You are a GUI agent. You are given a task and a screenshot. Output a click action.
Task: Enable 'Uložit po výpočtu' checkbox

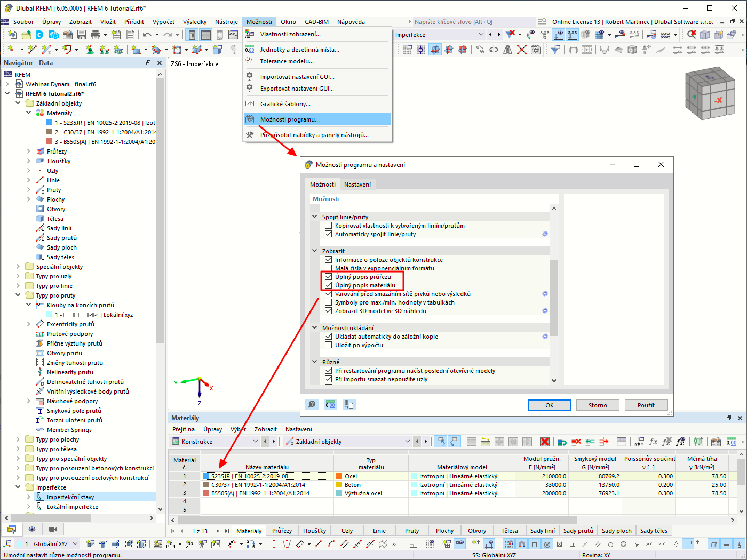point(329,345)
